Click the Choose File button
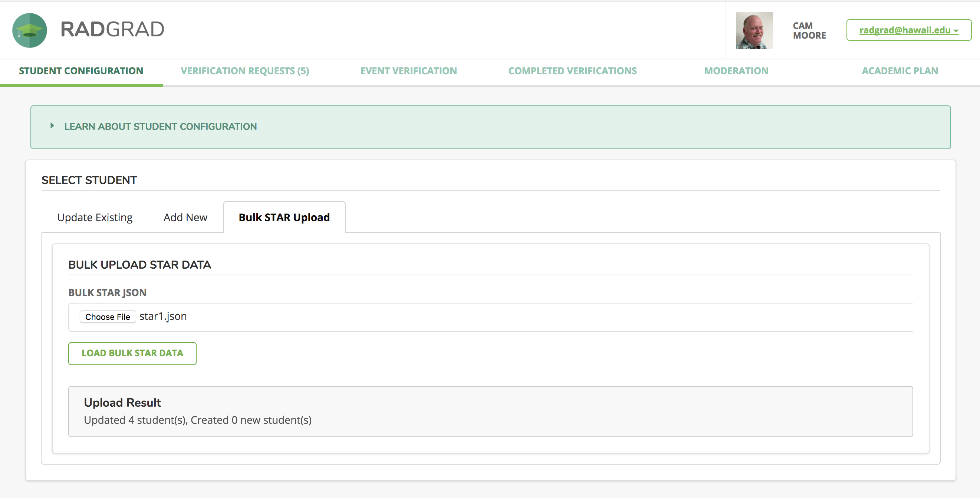 pyautogui.click(x=108, y=317)
